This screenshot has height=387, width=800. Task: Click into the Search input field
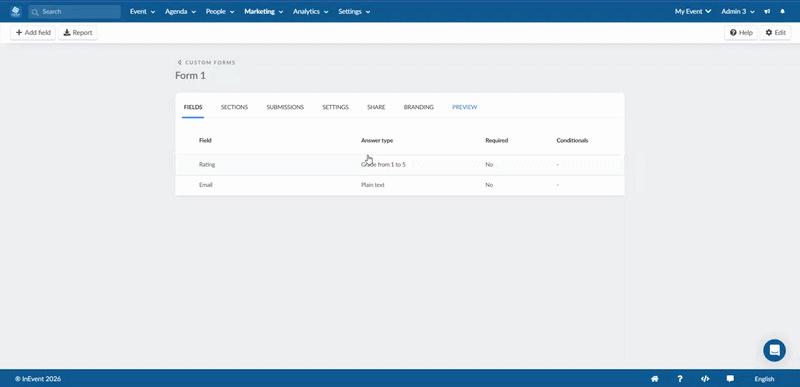pyautogui.click(x=74, y=11)
